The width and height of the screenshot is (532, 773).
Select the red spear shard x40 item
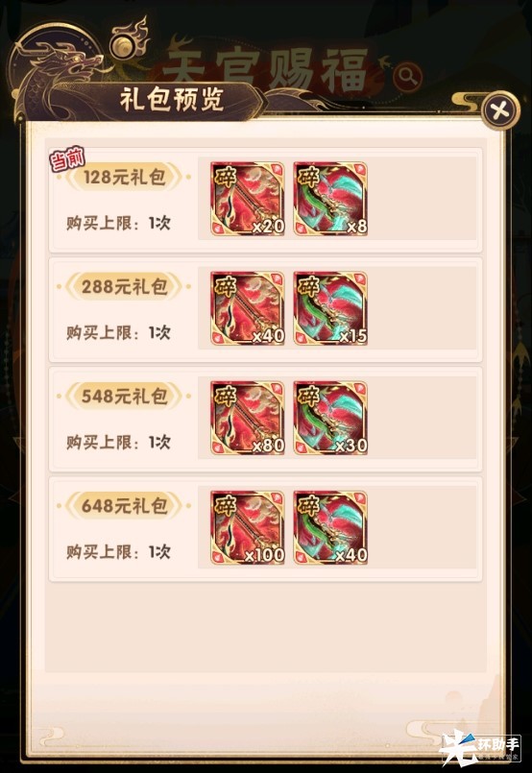pyautogui.click(x=248, y=308)
